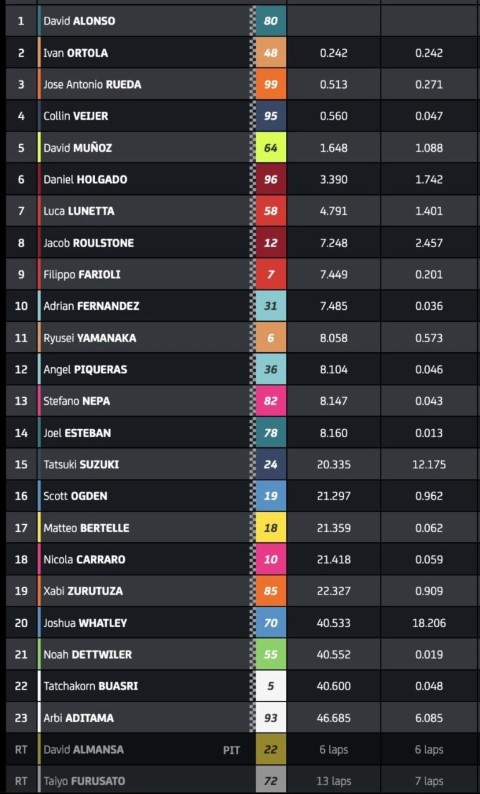Image resolution: width=480 pixels, height=794 pixels.
Task: Click Scott Ogden's blue number 19 badge
Action: [270, 496]
